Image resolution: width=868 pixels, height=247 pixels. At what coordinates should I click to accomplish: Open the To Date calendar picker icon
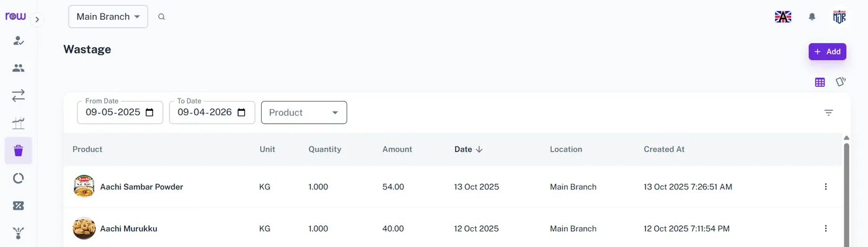(241, 112)
